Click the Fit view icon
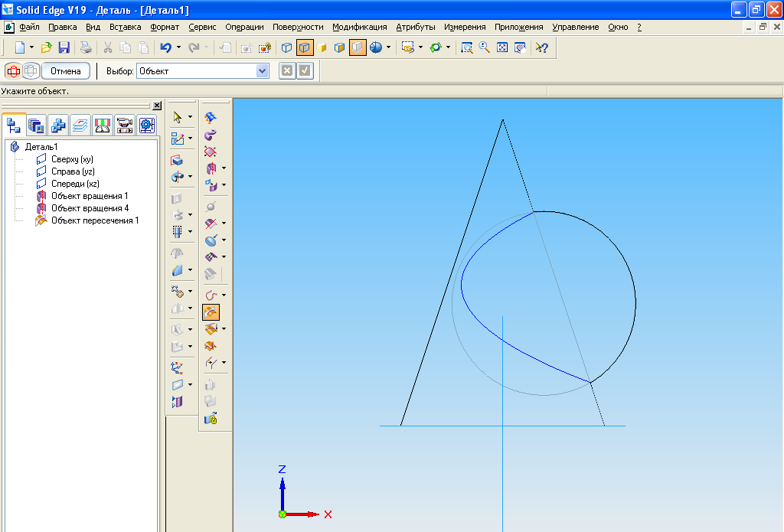 (x=502, y=47)
